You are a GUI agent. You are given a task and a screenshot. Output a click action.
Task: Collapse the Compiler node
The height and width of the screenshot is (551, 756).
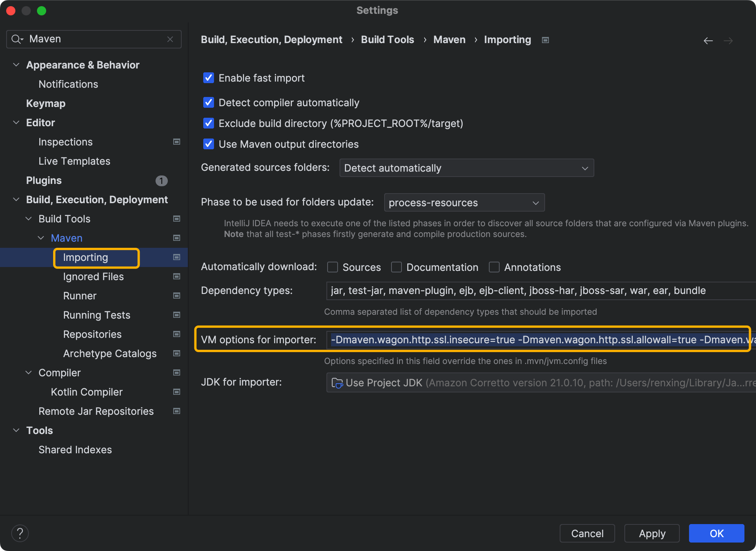click(28, 373)
